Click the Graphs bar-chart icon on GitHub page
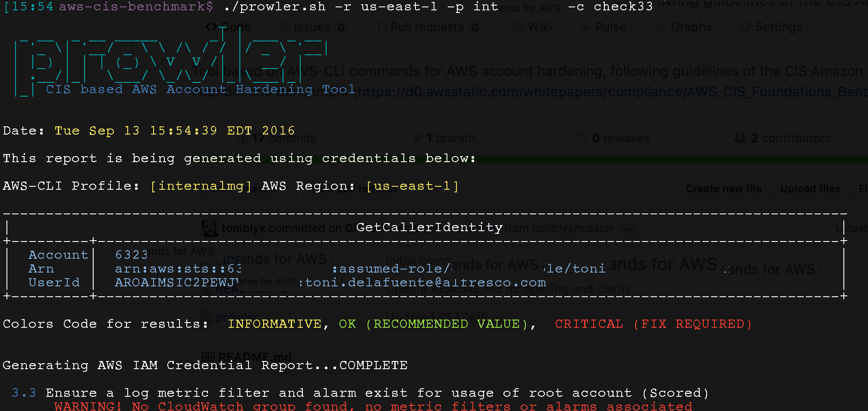The width and height of the screenshot is (868, 411). click(x=660, y=27)
